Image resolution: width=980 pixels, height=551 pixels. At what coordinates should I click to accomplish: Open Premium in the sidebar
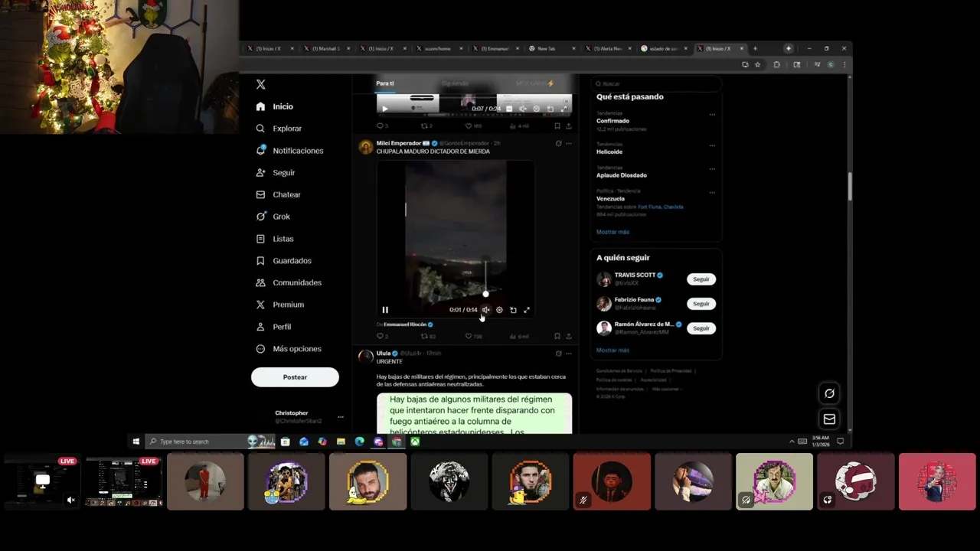pos(279,305)
